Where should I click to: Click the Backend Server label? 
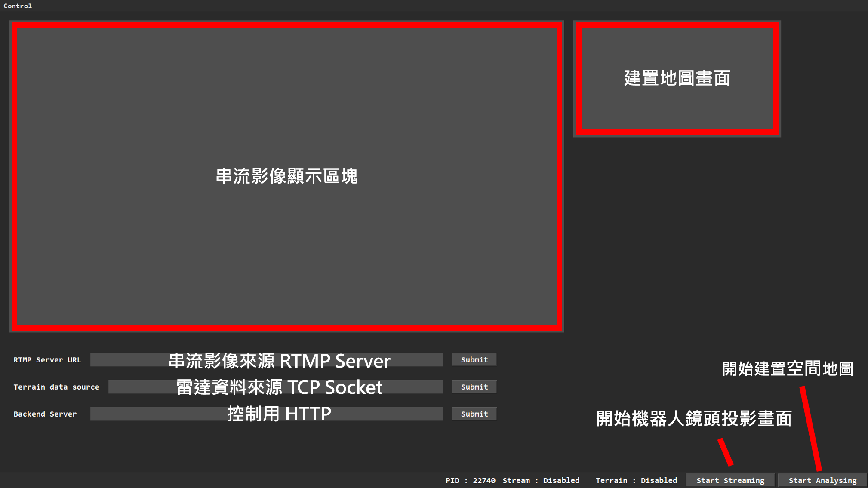(45, 414)
